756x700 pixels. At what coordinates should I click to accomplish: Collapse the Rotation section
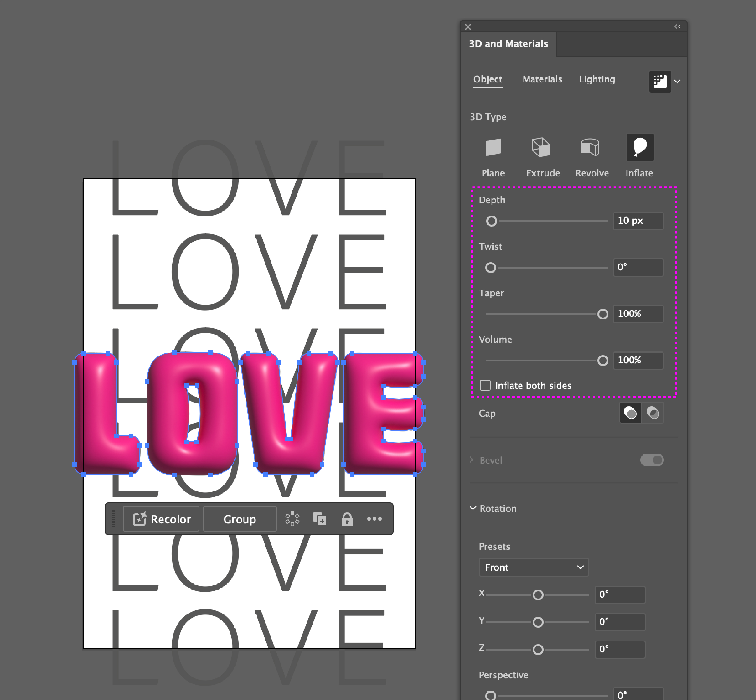tap(473, 508)
